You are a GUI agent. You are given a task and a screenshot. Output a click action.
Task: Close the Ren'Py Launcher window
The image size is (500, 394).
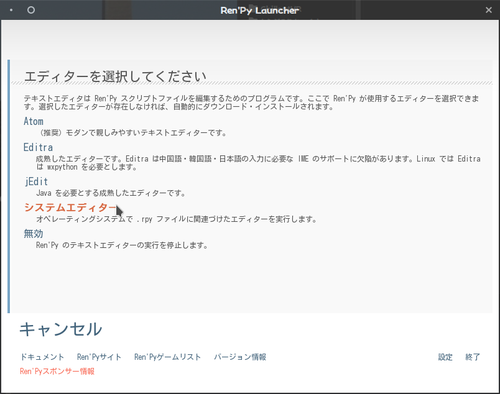tap(489, 10)
